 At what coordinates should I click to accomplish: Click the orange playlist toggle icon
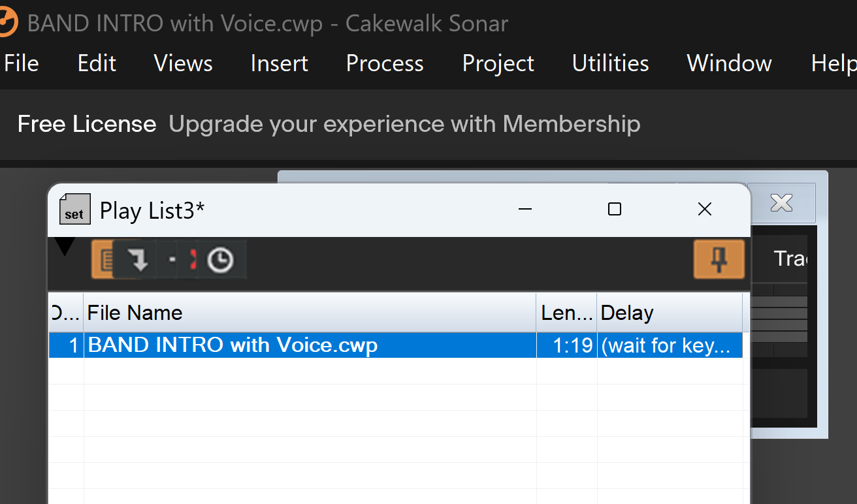click(x=102, y=259)
